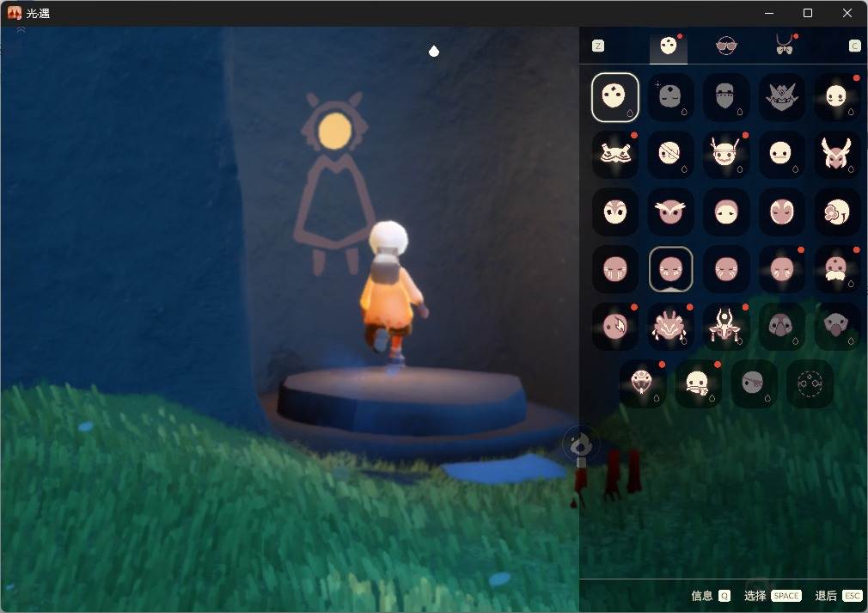Pick the outlined, currently worn weeping mask

click(670, 269)
